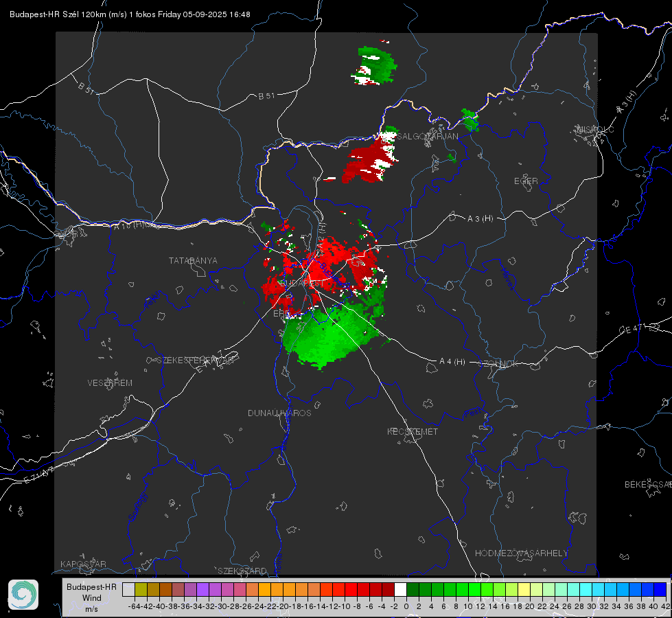The image size is (672, 618).
Task: Click the green-white echo at the map's top
Action: 373,66
